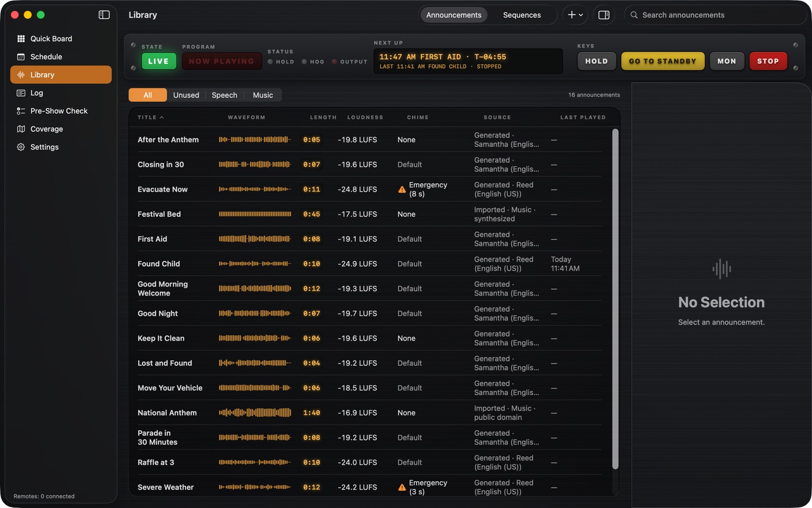
Task: Click the red STOP button
Action: [x=768, y=61]
